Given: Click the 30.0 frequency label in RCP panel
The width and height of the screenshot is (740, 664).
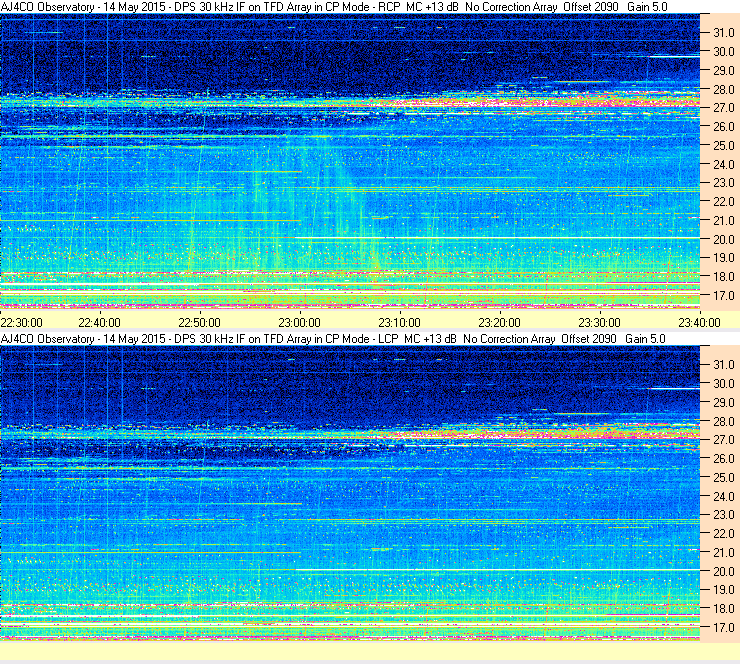Looking at the screenshot, I should [x=723, y=51].
